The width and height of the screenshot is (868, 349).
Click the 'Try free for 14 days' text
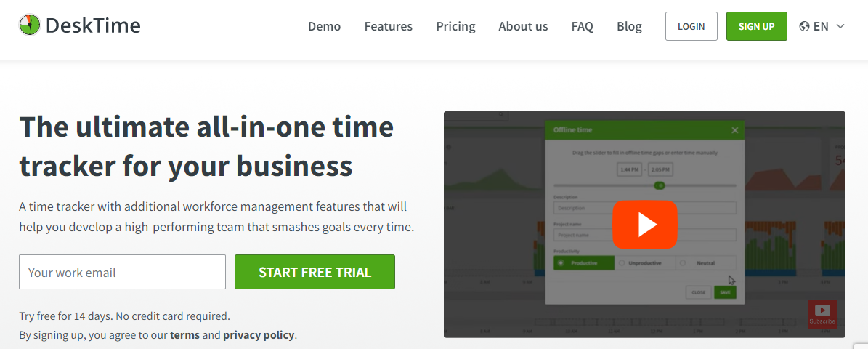pos(124,316)
